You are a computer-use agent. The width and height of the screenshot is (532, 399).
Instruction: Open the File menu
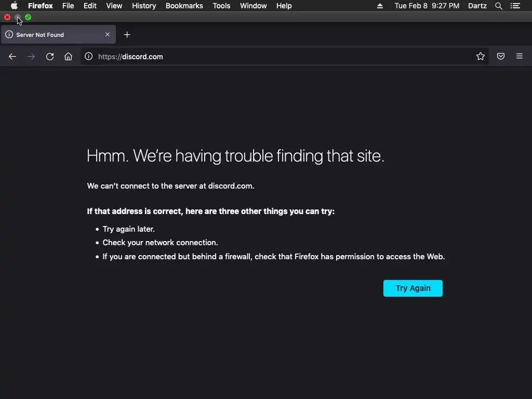pyautogui.click(x=68, y=6)
